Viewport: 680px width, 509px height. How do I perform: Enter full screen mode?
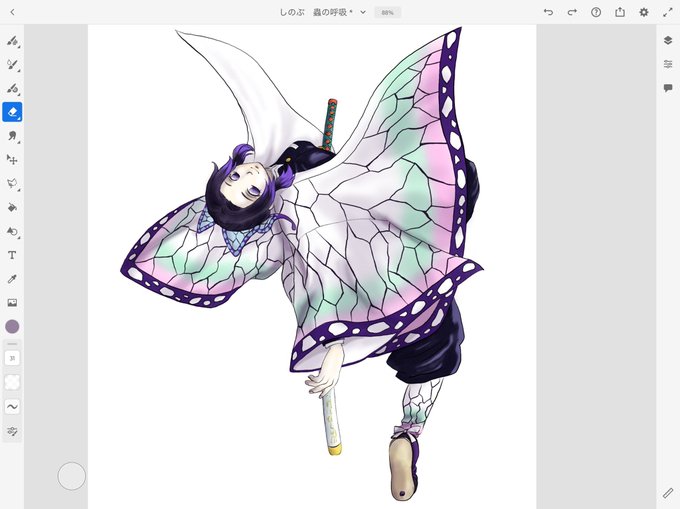(x=668, y=12)
